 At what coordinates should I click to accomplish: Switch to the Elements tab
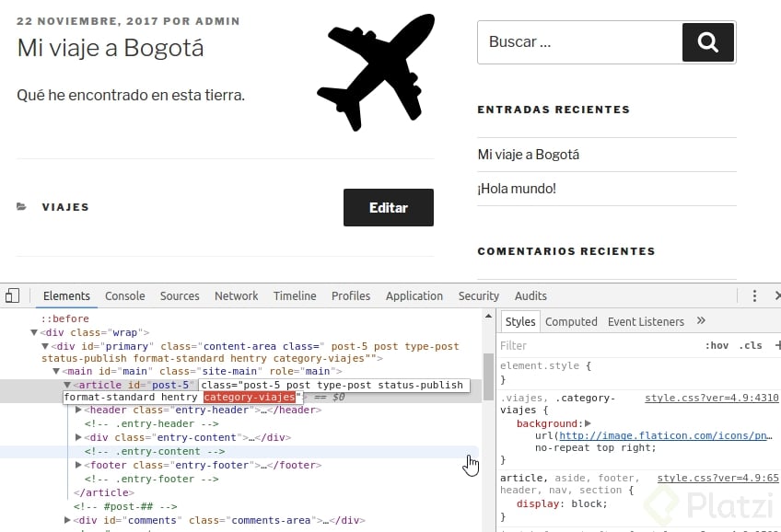pos(66,296)
